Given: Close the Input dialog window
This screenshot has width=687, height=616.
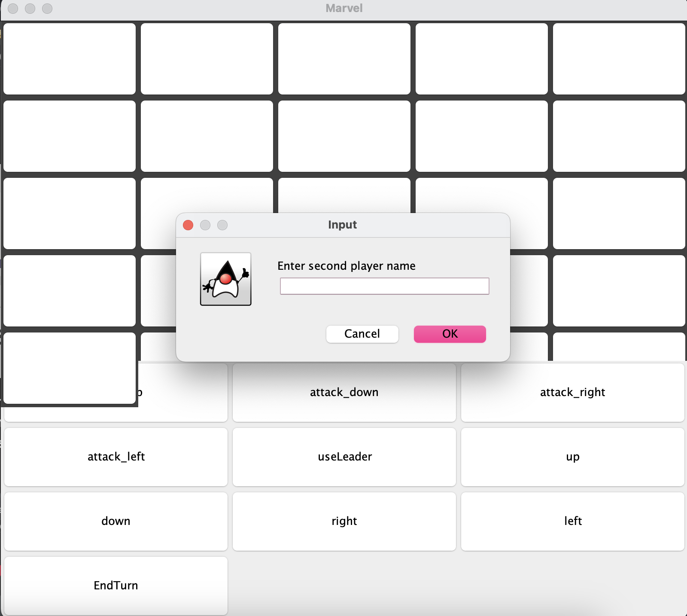Looking at the screenshot, I should point(188,225).
